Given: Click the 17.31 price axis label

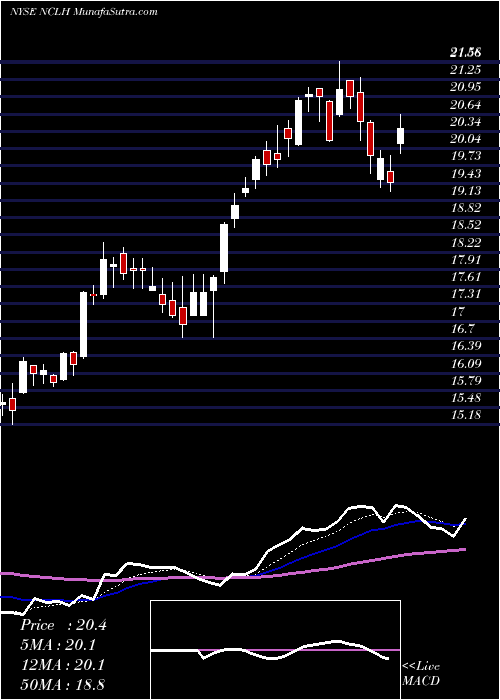Looking at the screenshot, I should (x=466, y=294).
